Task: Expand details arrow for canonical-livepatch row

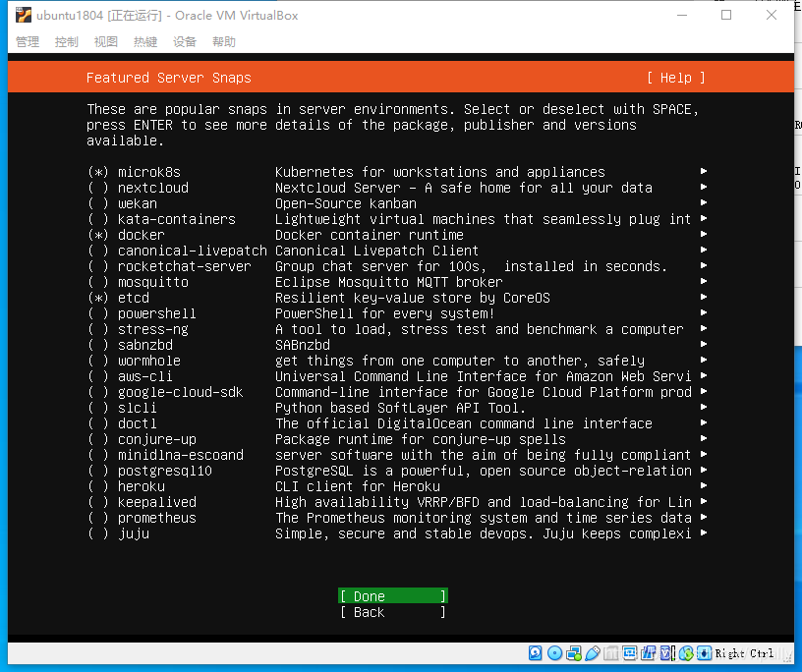Action: pyautogui.click(x=704, y=250)
